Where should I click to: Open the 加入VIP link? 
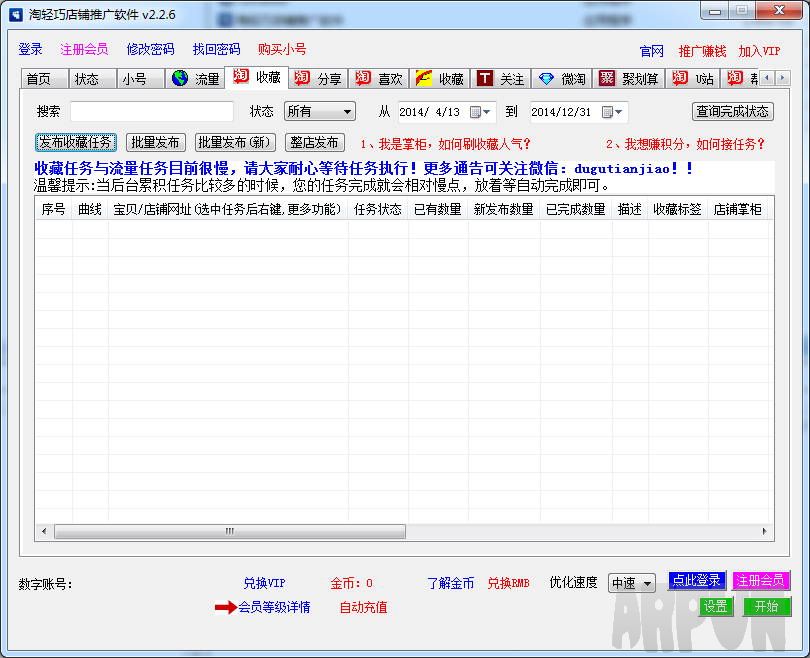pos(759,51)
